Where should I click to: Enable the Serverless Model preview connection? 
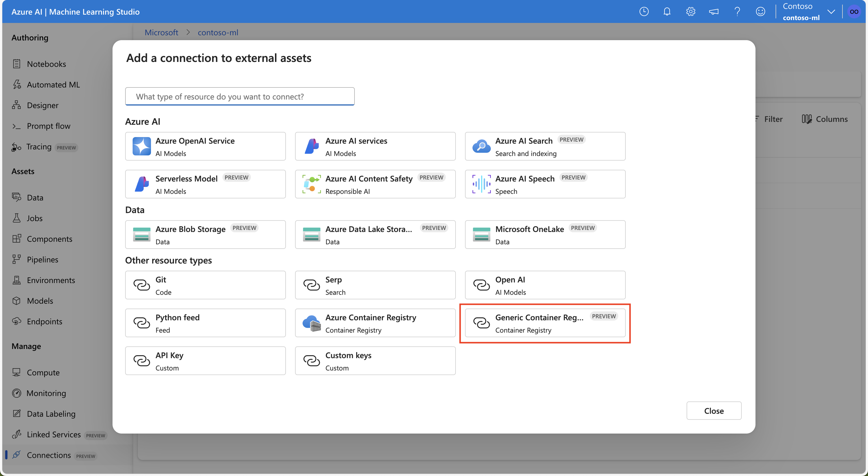(205, 184)
